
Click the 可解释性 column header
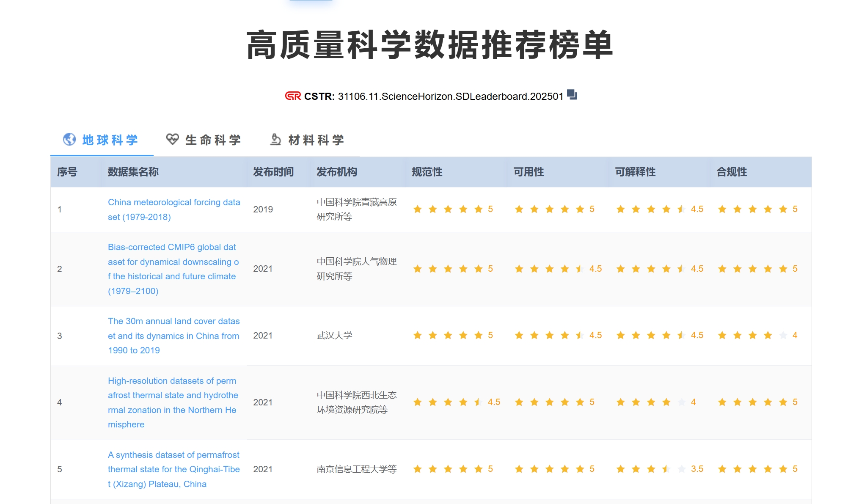click(x=635, y=172)
